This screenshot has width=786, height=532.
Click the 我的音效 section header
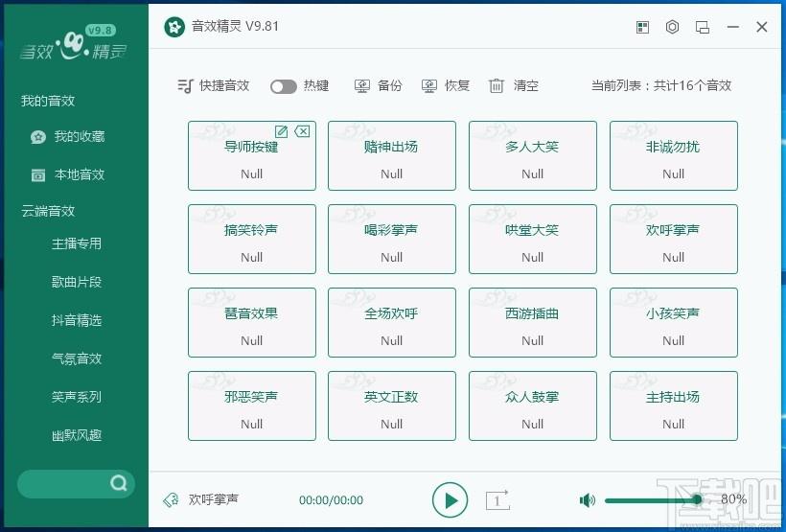click(48, 101)
